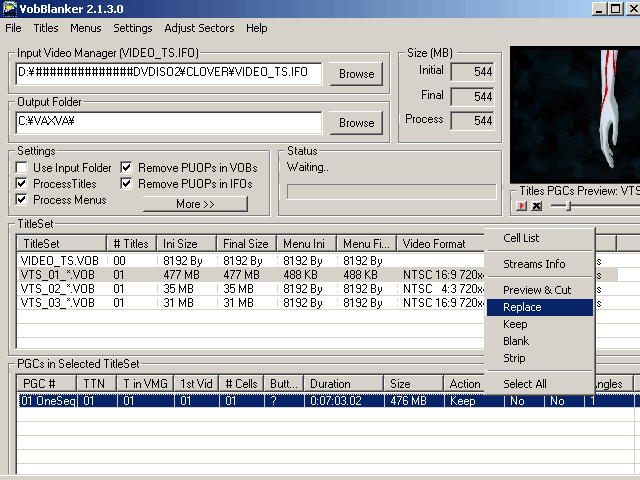Open the Titles menu
The width and height of the screenshot is (640, 480).
pos(46,28)
